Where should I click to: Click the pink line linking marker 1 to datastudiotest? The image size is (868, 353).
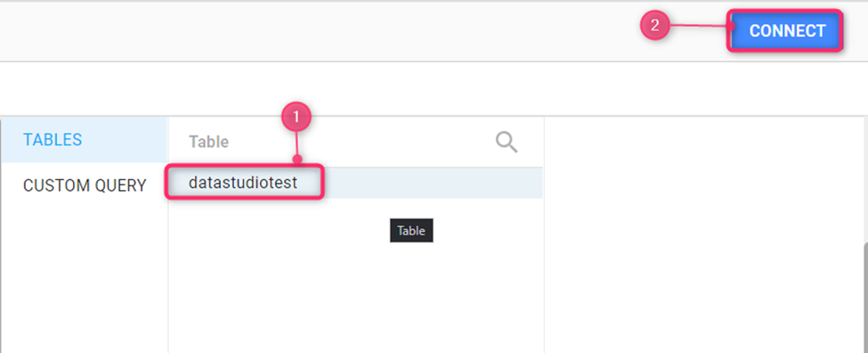297,147
